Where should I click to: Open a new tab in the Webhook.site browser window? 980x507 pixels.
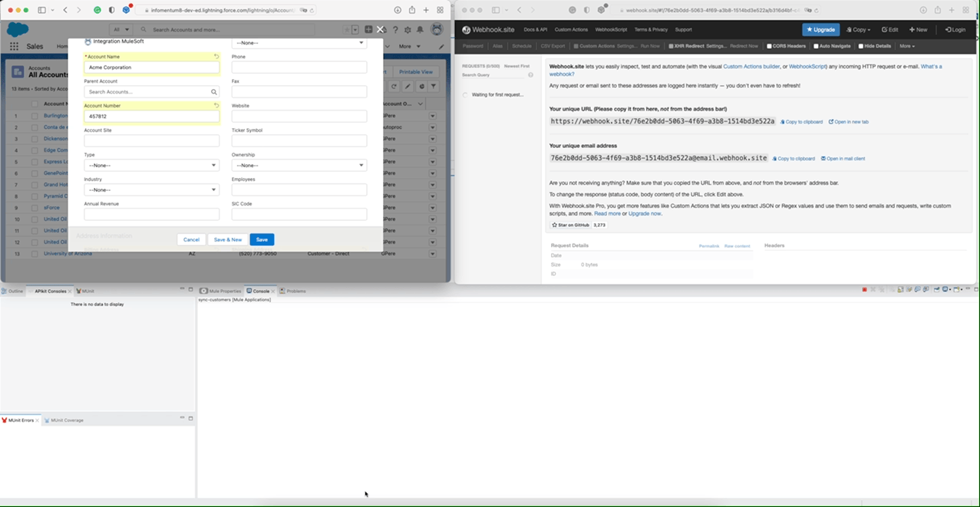[x=952, y=10]
